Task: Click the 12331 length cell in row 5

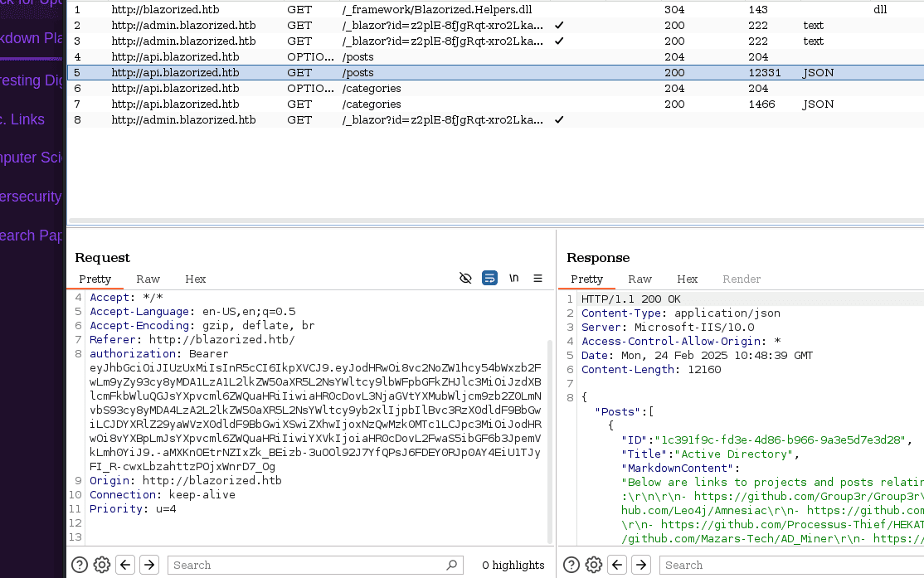Action: click(764, 72)
